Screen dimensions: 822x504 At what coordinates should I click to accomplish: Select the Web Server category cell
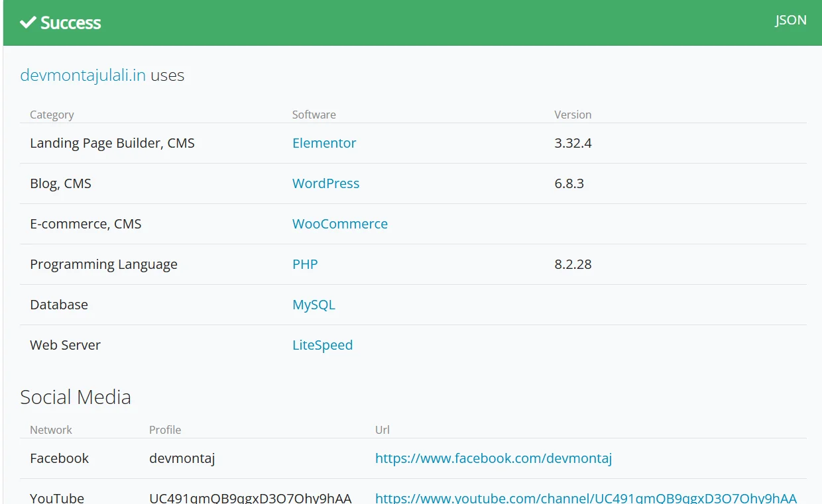[x=65, y=345]
